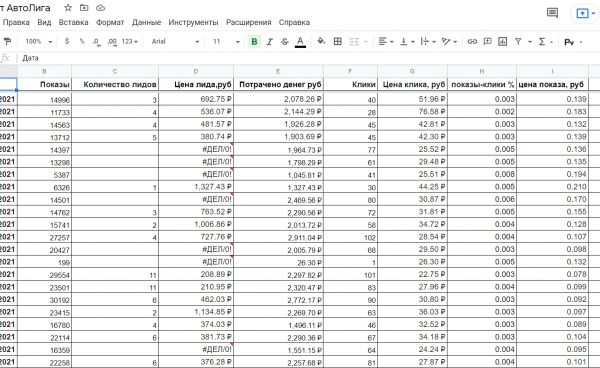Increase decimal places (.00 icon)
Screen dimensions: 600x368
(112, 41)
